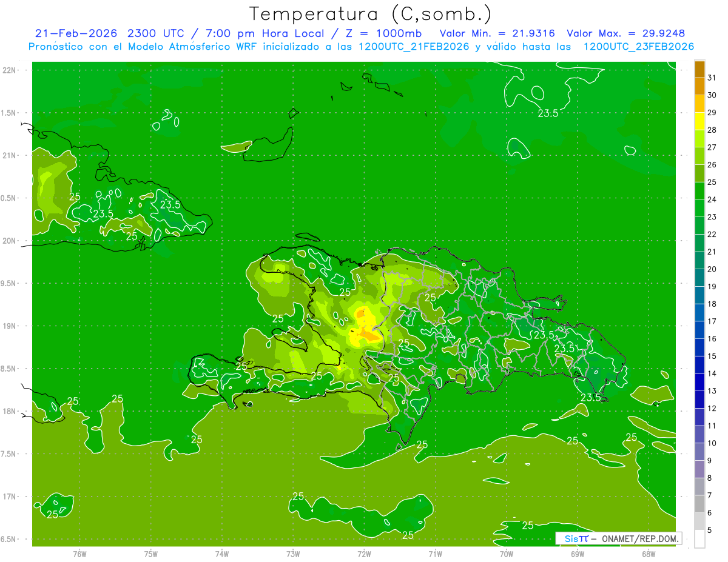
Task: Click the "76W" longitude label
Action: click(79, 554)
